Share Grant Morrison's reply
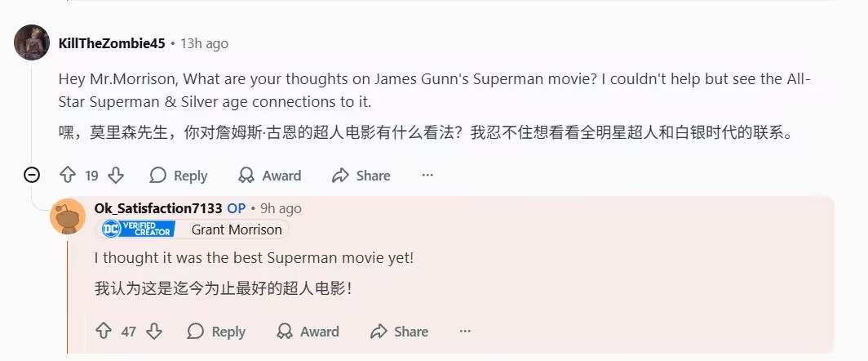 (x=399, y=332)
